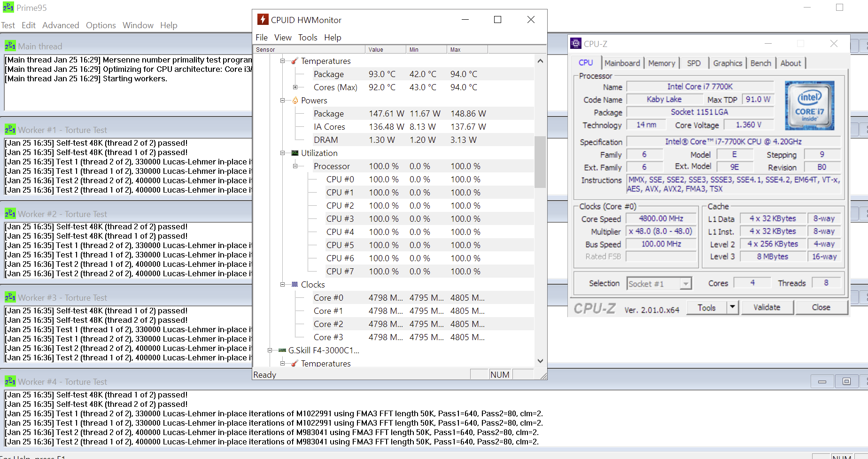
Task: Switch to the Bench tab in CPU-Z
Action: 761,63
